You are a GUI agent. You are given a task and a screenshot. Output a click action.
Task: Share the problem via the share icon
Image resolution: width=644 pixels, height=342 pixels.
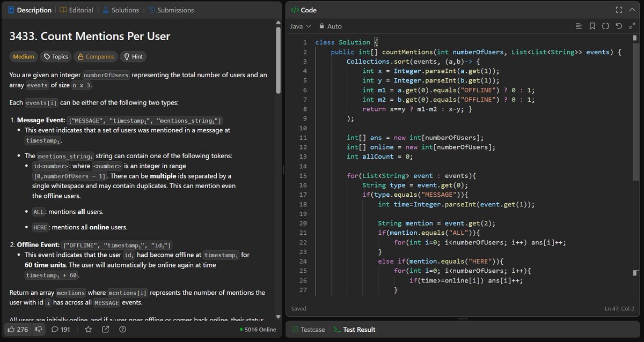(105, 329)
